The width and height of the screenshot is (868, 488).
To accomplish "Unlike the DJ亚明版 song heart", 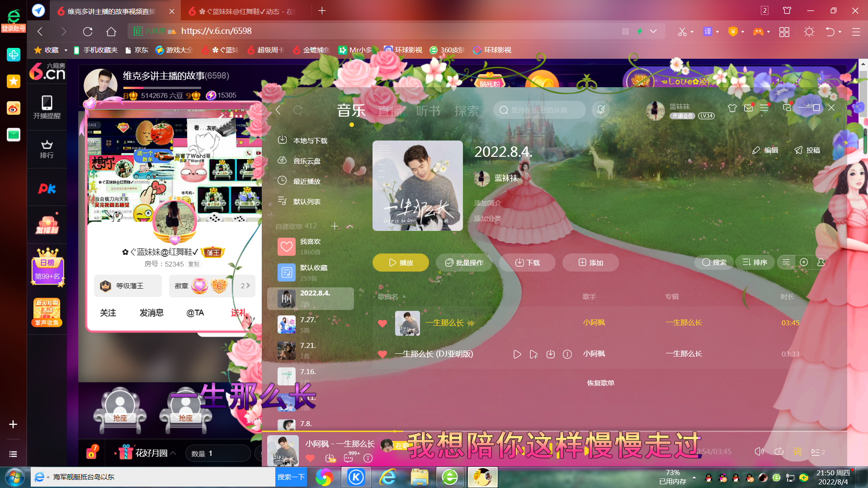I will [x=382, y=354].
